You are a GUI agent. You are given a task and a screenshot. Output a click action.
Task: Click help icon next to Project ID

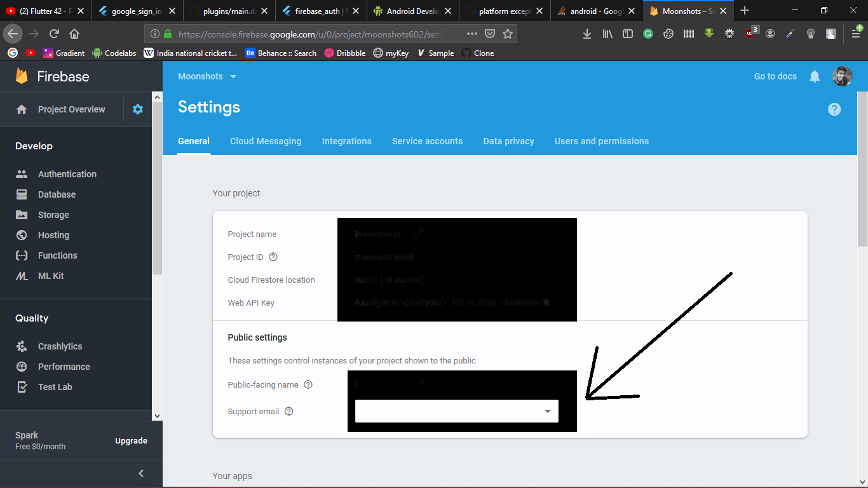pyautogui.click(x=273, y=257)
